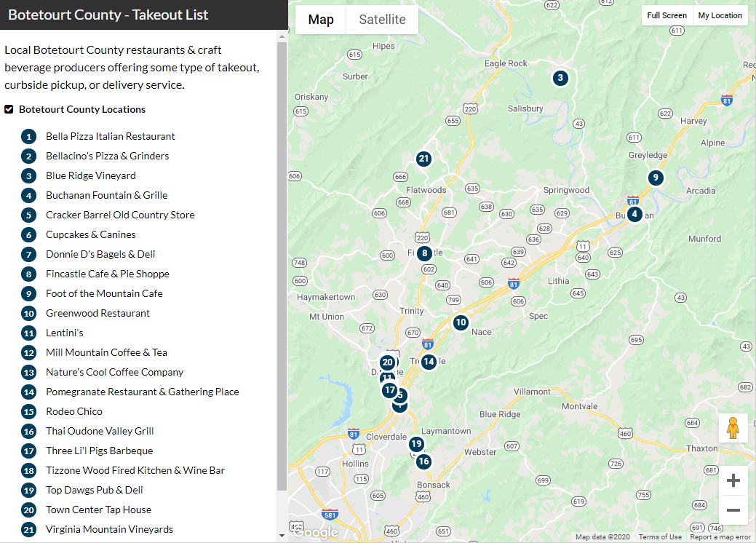Drop the Pegman Street View icon
Image resolution: width=756 pixels, height=543 pixels.
pyautogui.click(x=733, y=427)
